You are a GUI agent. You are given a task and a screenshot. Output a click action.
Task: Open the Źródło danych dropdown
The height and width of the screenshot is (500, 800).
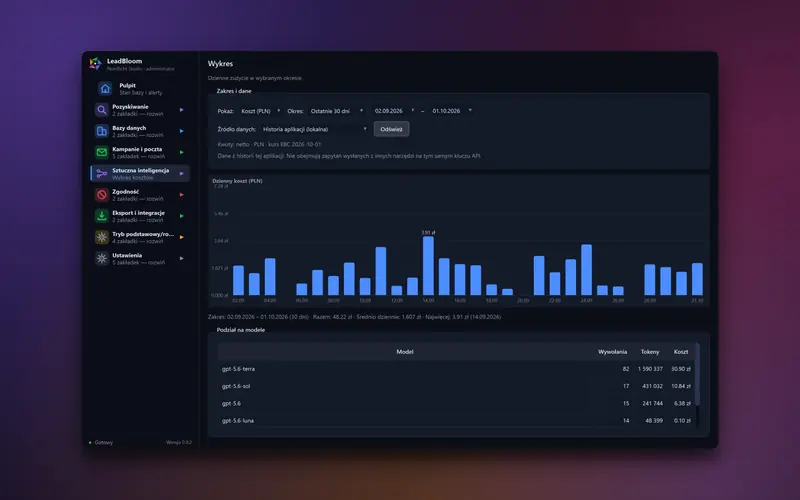coord(314,129)
